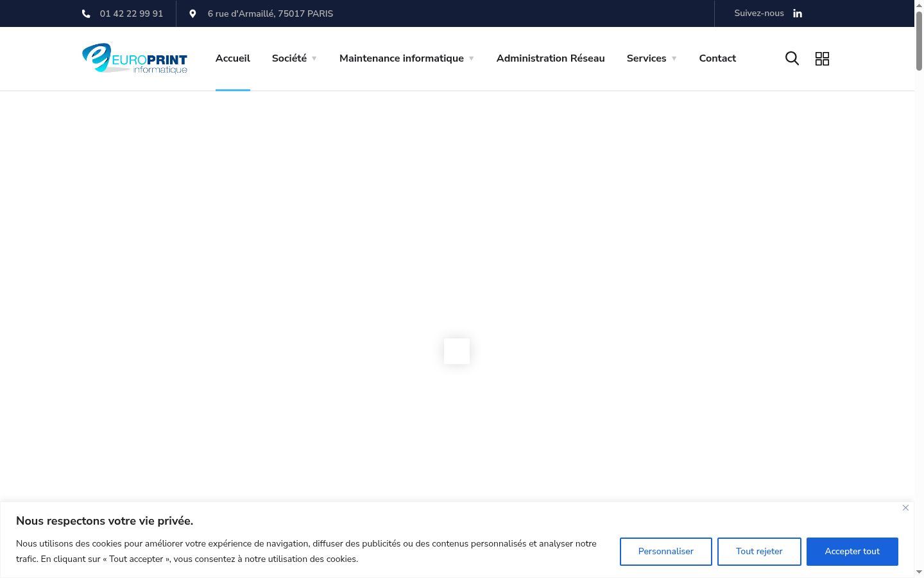Click the Tout rejeter button
Screen dimensions: 924x578
tap(759, 552)
